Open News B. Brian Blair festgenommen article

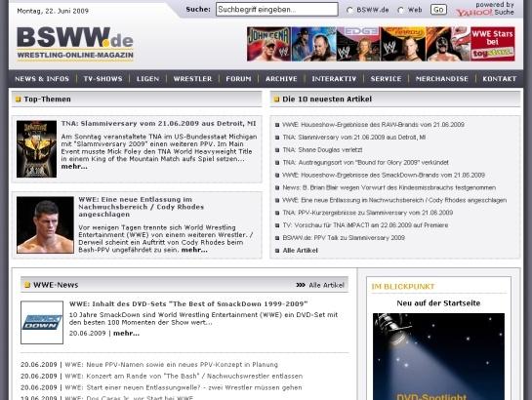pyautogui.click(x=389, y=187)
